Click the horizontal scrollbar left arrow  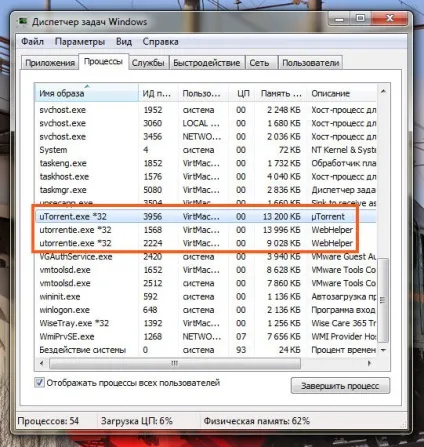coord(41,363)
